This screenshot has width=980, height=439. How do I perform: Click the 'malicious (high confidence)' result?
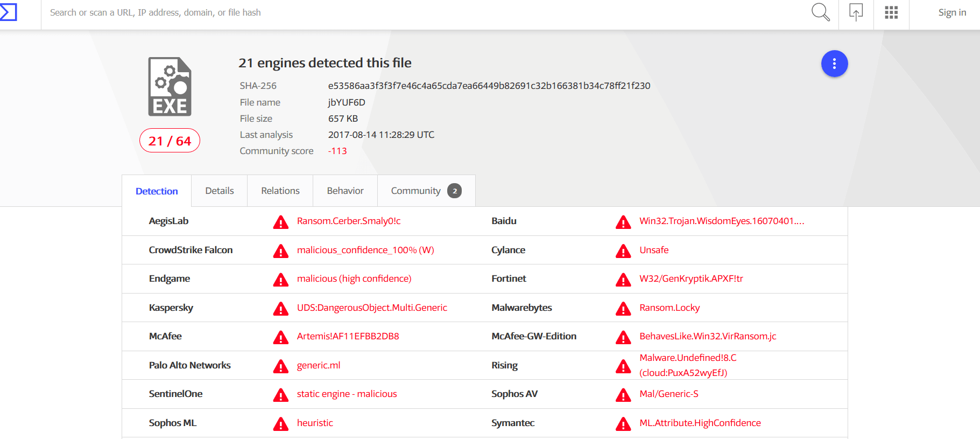(354, 278)
